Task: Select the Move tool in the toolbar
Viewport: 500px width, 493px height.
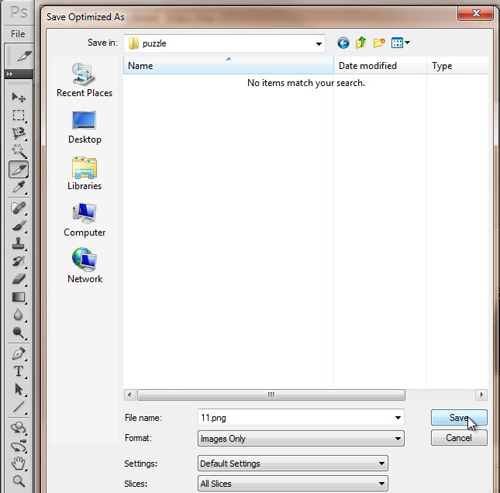Action: click(x=18, y=97)
